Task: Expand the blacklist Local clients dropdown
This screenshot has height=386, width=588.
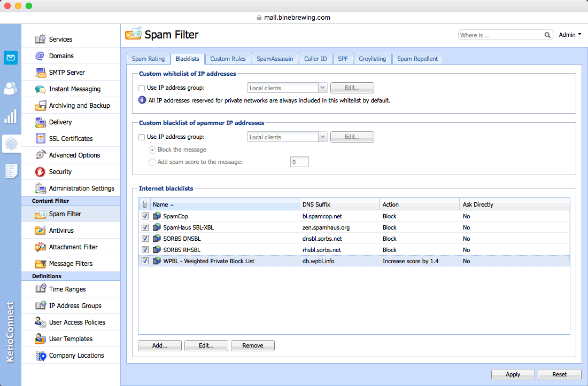Action: pos(322,137)
